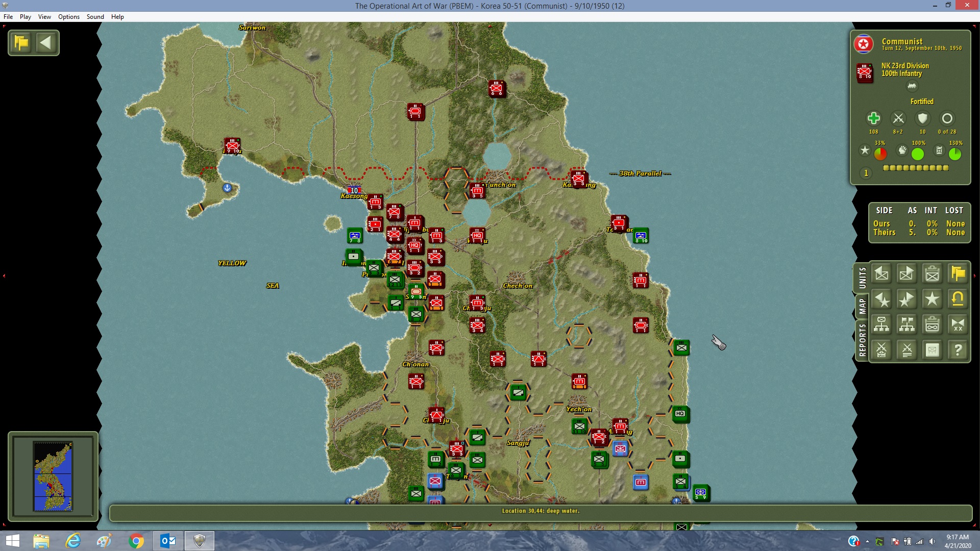Open the formation hierarchy chart icon
This screenshot has width=980, height=551.
tap(881, 324)
